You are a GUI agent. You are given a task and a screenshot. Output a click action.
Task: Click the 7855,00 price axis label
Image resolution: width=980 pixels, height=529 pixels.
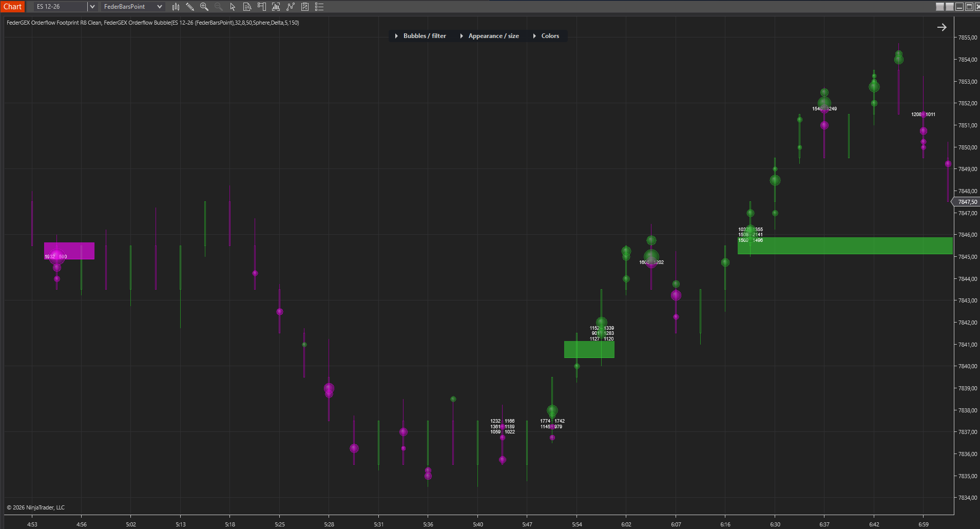(x=968, y=38)
